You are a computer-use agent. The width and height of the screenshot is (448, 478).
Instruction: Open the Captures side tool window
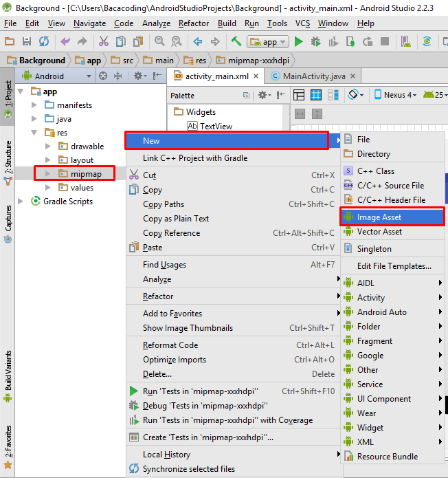(8, 224)
